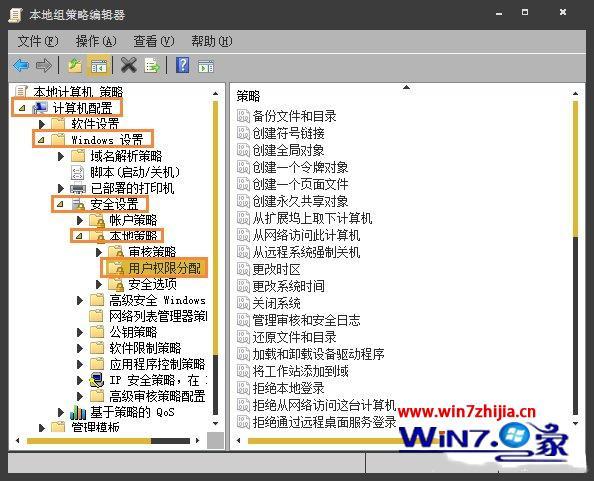Expand the 安全选项 tree node
This screenshot has width=594, height=481.
pos(99,284)
